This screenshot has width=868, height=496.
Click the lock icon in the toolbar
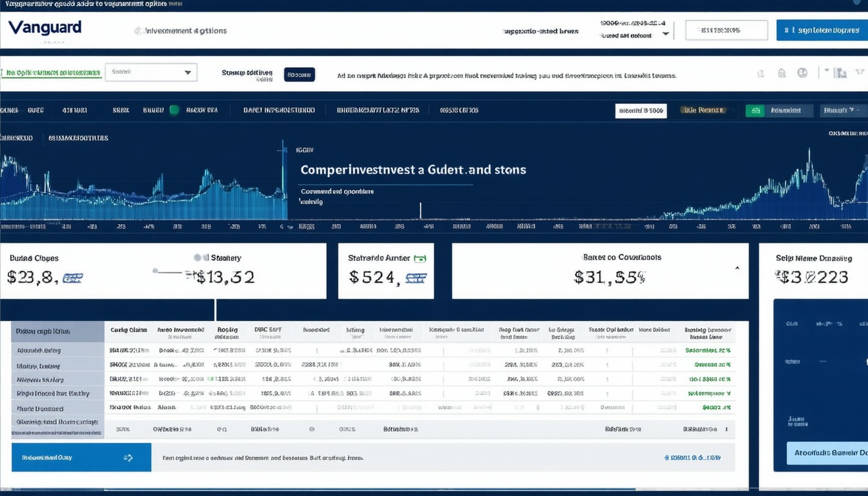[781, 74]
